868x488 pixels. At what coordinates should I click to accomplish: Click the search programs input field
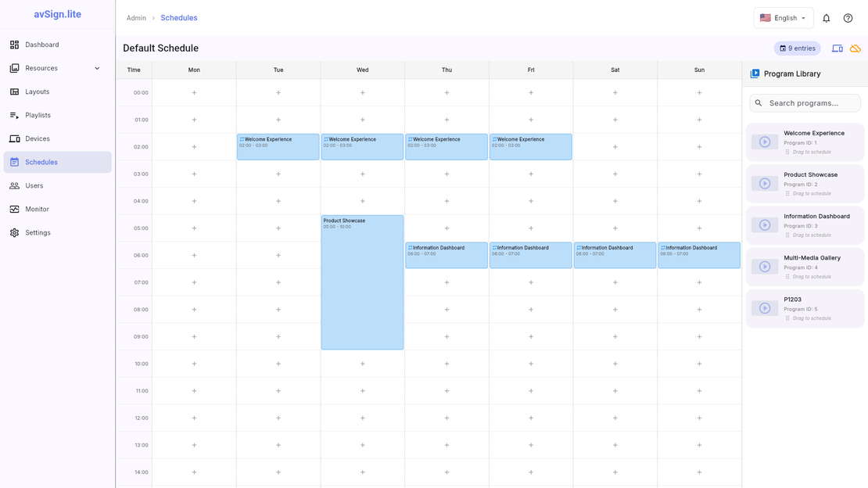(805, 102)
